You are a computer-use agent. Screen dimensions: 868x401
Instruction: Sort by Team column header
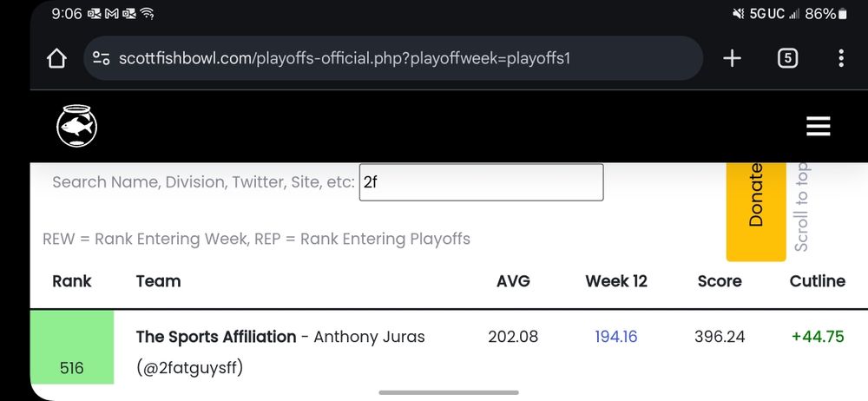pos(159,281)
